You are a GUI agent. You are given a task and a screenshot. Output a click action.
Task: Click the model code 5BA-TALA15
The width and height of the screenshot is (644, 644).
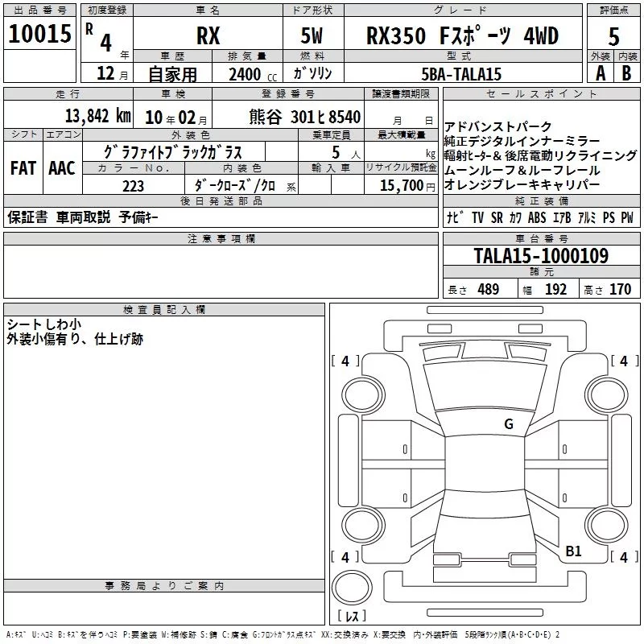click(461, 74)
